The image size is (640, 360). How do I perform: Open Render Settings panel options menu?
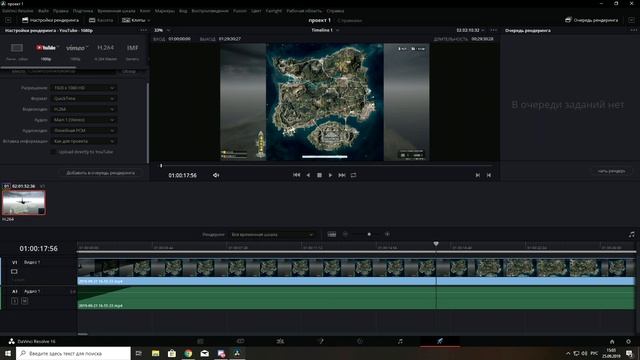(x=143, y=30)
